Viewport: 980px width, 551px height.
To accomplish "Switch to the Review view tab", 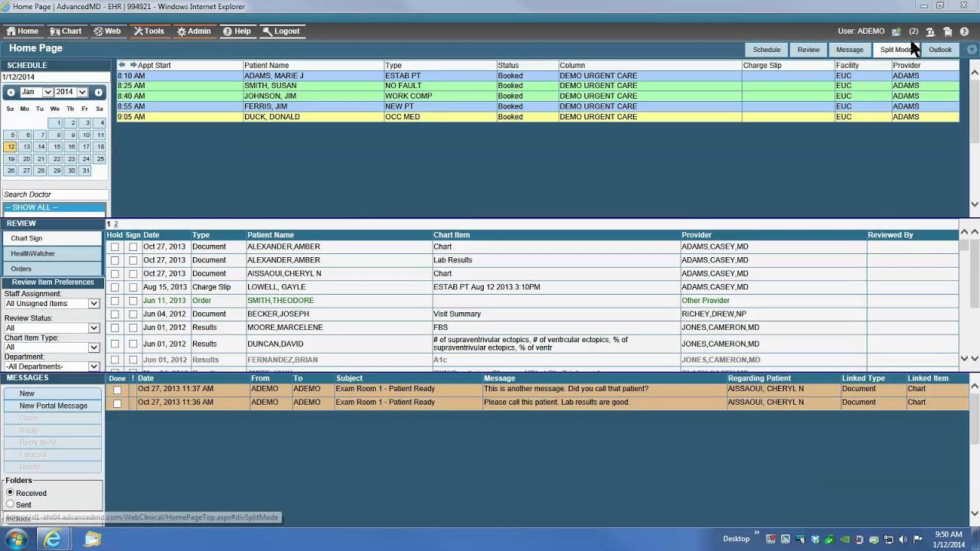I will pyautogui.click(x=808, y=50).
